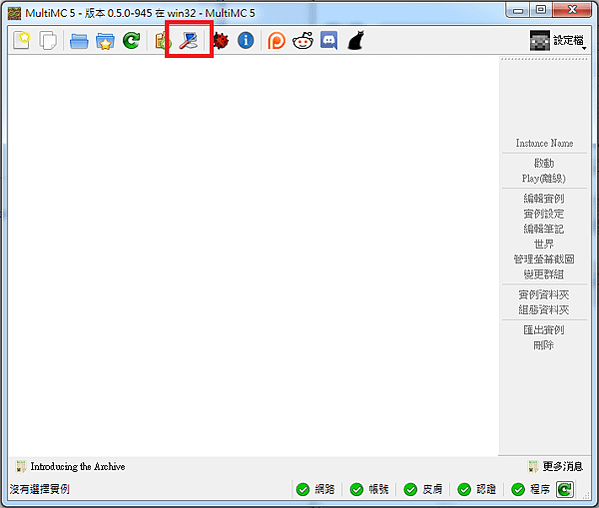Image resolution: width=599 pixels, height=508 pixels.
Task: Click the 認證 status indicator
Action: pyautogui.click(x=477, y=489)
